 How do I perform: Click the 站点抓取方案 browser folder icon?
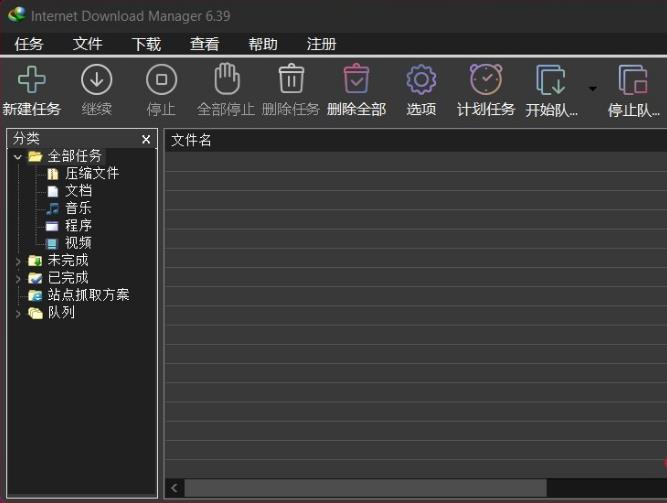[x=35, y=295]
